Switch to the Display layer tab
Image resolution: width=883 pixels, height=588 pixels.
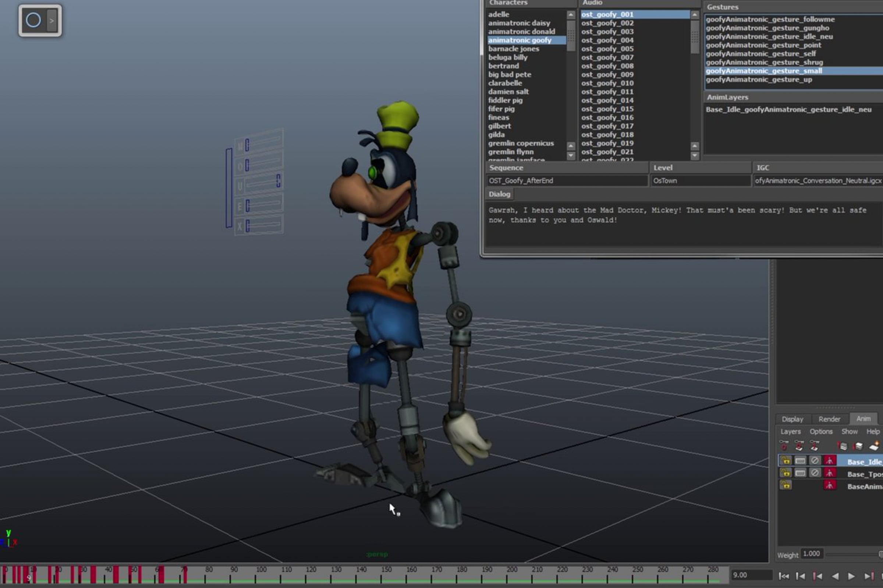tap(792, 419)
